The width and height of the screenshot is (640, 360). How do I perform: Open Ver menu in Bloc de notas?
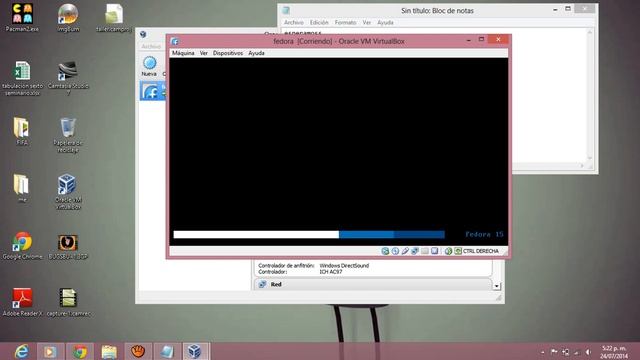(367, 22)
